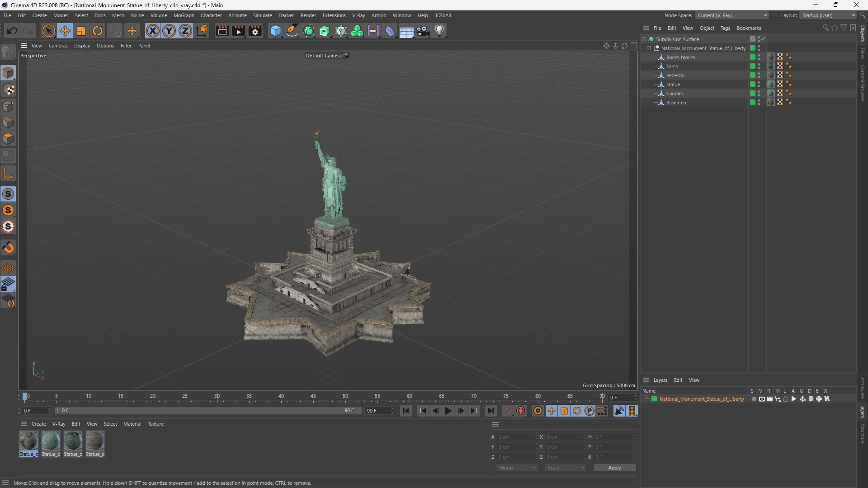Screen dimensions: 868x488
Task: Toggle Z axis lock
Action: (x=185, y=31)
